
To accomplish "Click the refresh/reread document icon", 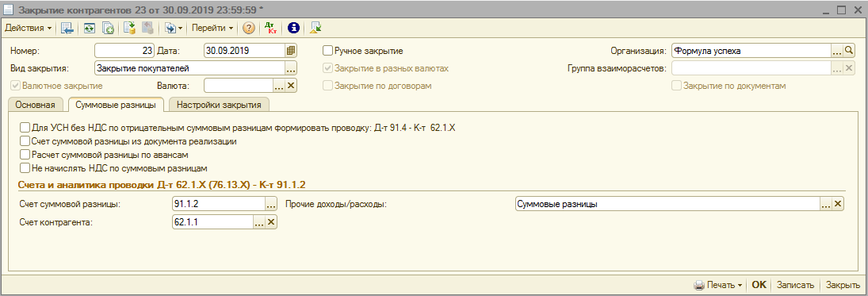I will click(90, 28).
